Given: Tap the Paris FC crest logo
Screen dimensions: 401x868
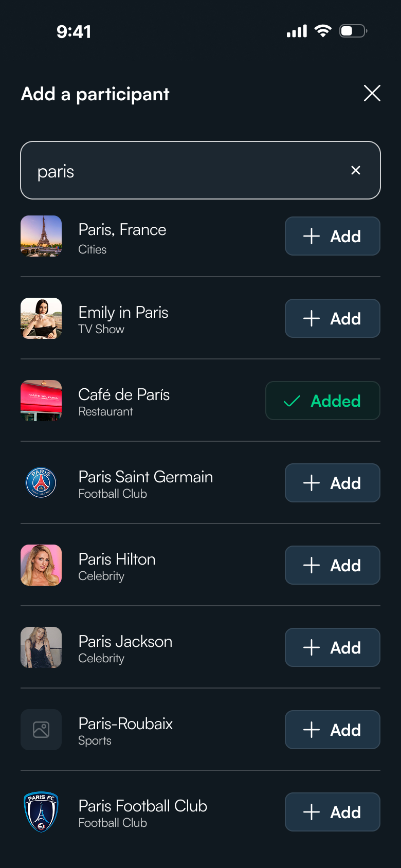Looking at the screenshot, I should click(x=41, y=812).
